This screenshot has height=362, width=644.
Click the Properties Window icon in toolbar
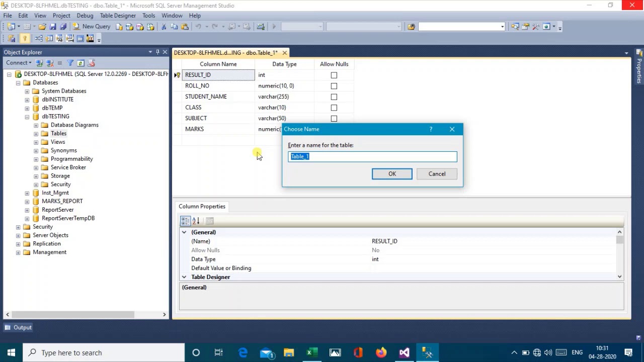pos(525,27)
